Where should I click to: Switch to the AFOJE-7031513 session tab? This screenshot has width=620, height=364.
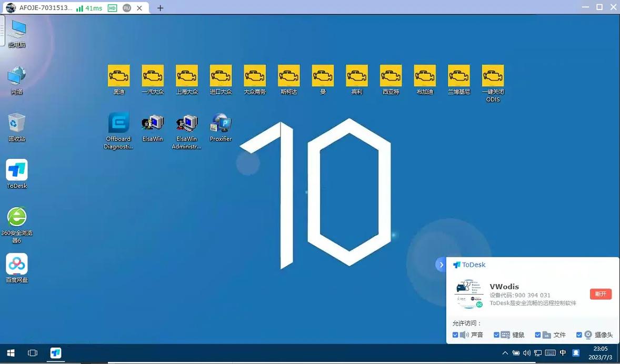click(75, 7)
